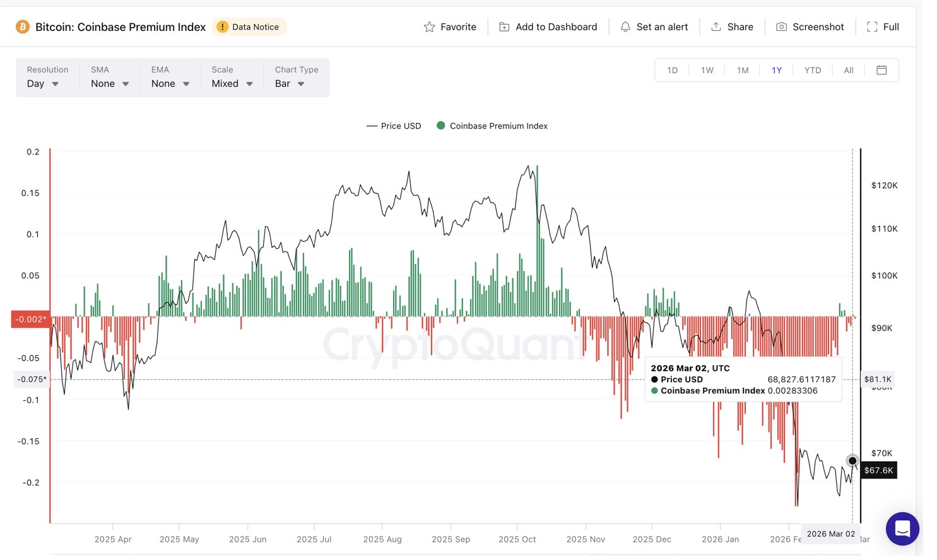937x560 pixels.
Task: Open the Chart Type Bar dropdown
Action: coord(290,84)
